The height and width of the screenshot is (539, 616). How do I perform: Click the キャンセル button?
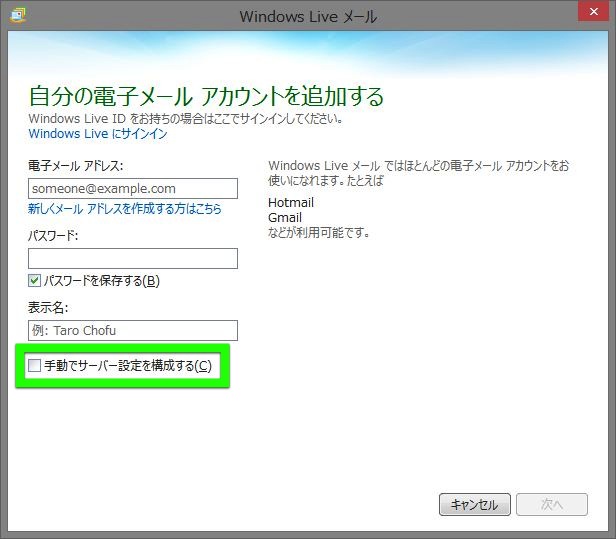[x=475, y=504]
